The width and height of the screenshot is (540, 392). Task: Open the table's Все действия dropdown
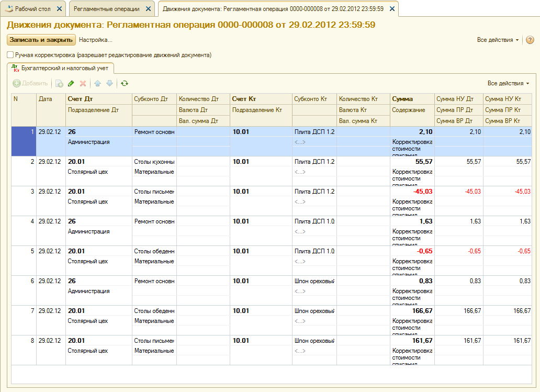[x=508, y=83]
